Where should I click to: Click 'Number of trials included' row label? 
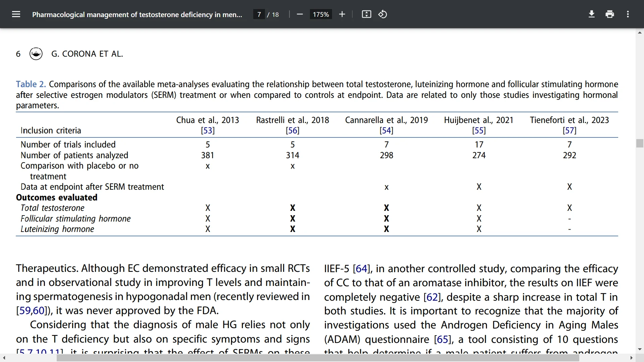68,144
